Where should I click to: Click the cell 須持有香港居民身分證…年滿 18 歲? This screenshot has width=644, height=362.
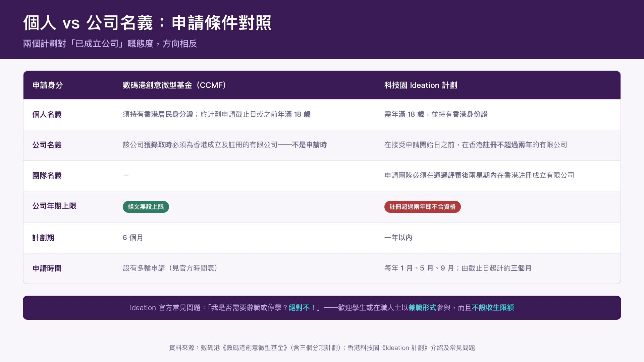217,114
